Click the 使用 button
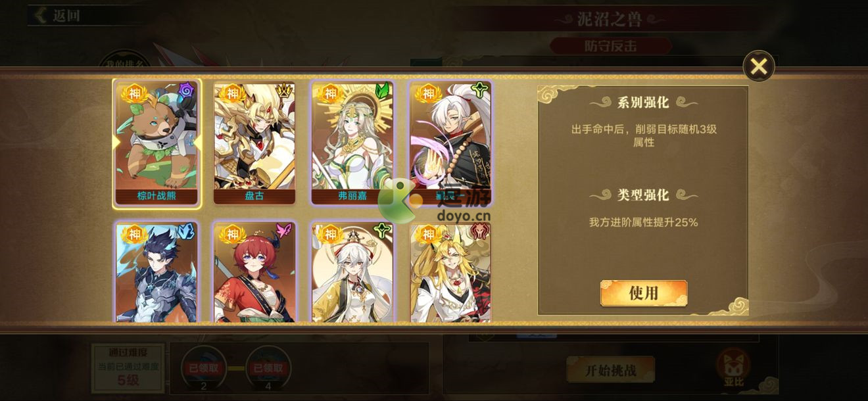This screenshot has height=401, width=868. 644,293
